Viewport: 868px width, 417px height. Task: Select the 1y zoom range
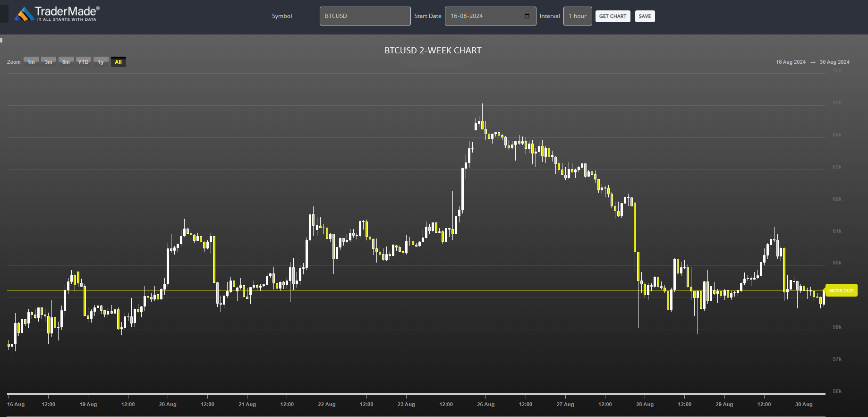101,62
